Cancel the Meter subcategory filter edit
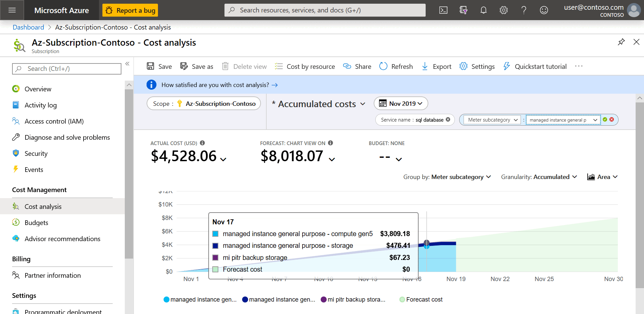644x314 pixels. click(612, 120)
